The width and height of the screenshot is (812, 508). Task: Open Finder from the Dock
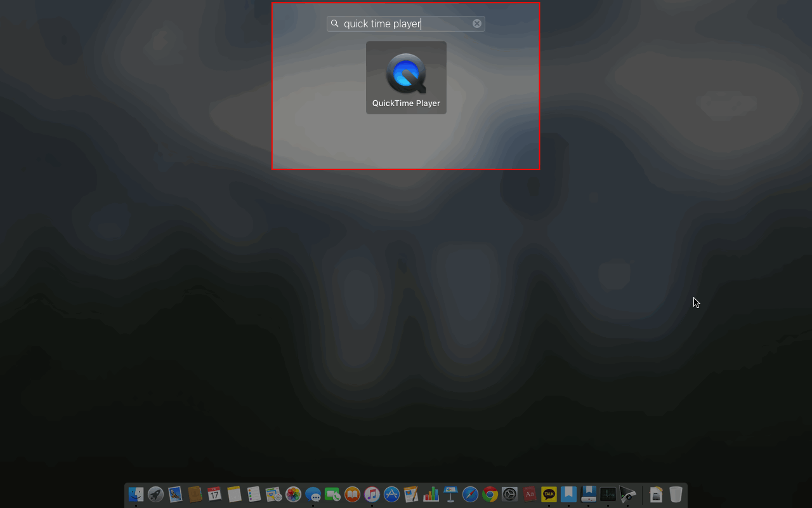tap(136, 494)
